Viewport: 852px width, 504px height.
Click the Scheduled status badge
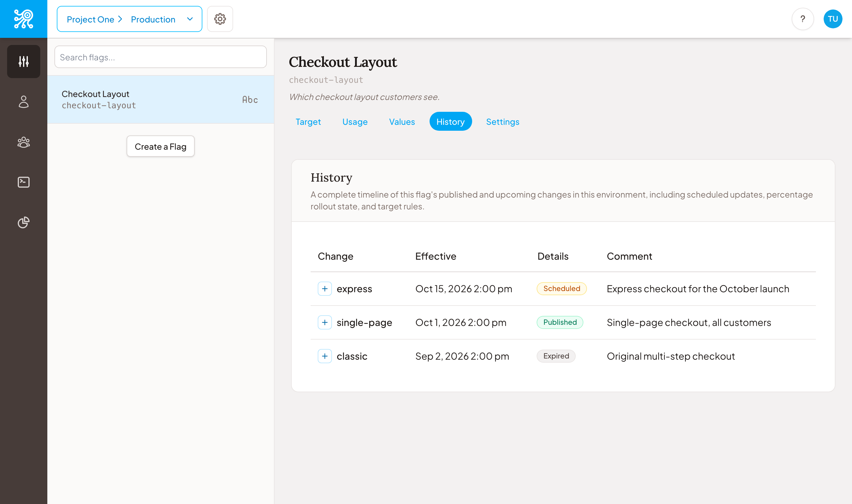[x=562, y=289]
